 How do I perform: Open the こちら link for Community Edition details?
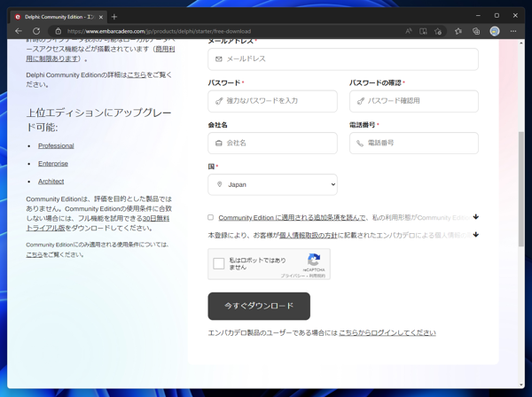coord(137,75)
